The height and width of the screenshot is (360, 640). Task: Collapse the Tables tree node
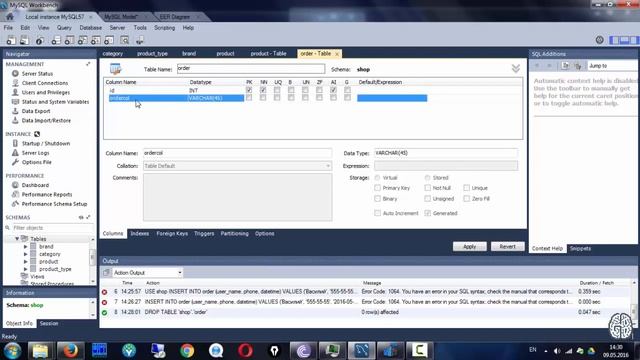(x=17, y=239)
